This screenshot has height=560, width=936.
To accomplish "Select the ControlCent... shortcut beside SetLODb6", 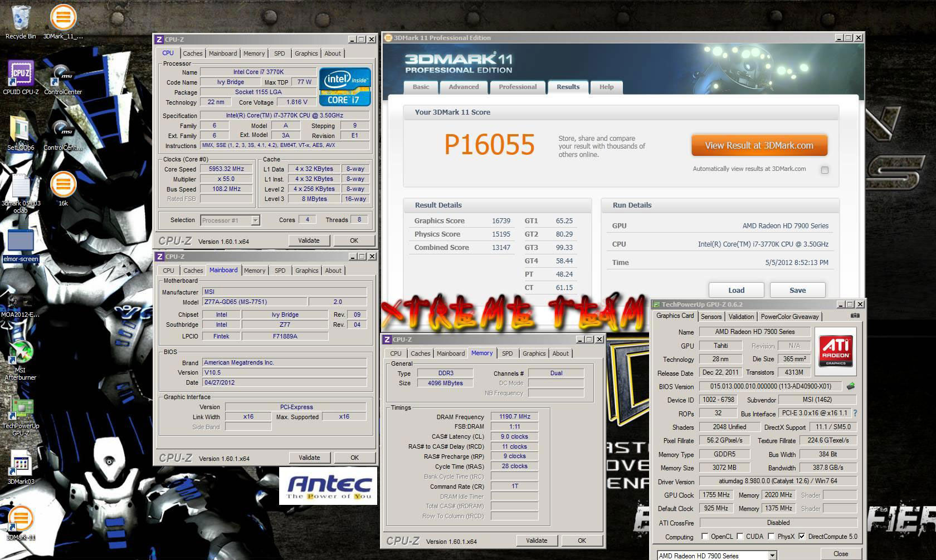I will (x=63, y=134).
